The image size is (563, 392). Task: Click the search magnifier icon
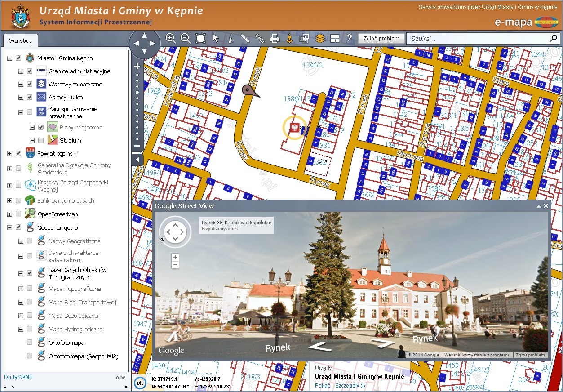(x=554, y=38)
